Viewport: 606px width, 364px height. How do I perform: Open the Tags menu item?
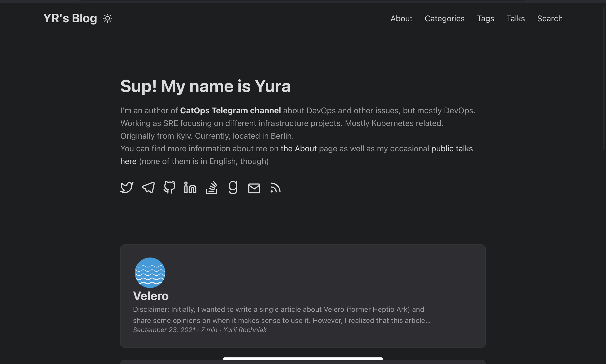tap(485, 19)
